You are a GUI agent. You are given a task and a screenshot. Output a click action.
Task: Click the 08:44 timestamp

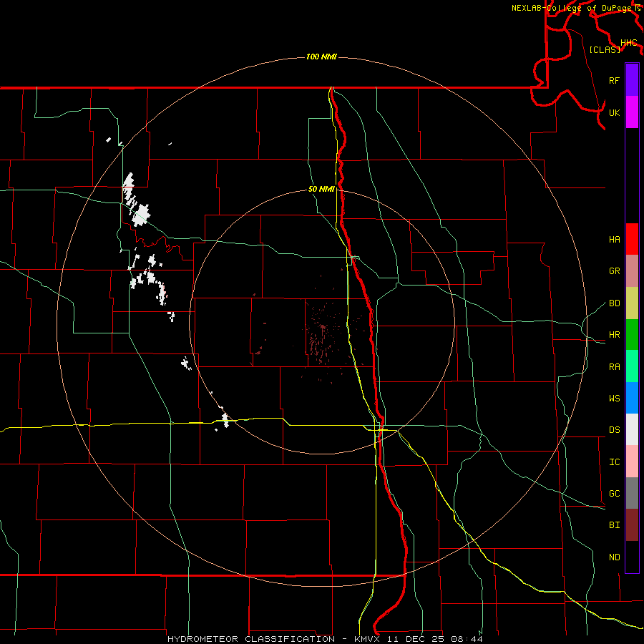467,639
